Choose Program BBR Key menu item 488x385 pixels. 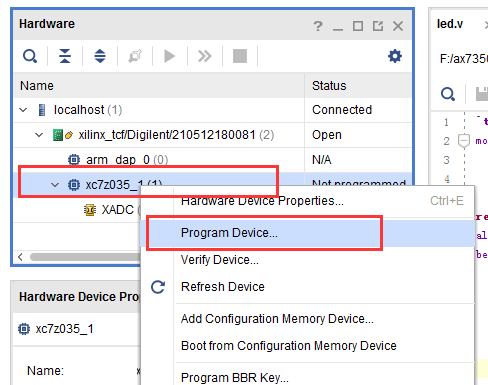[308, 377]
